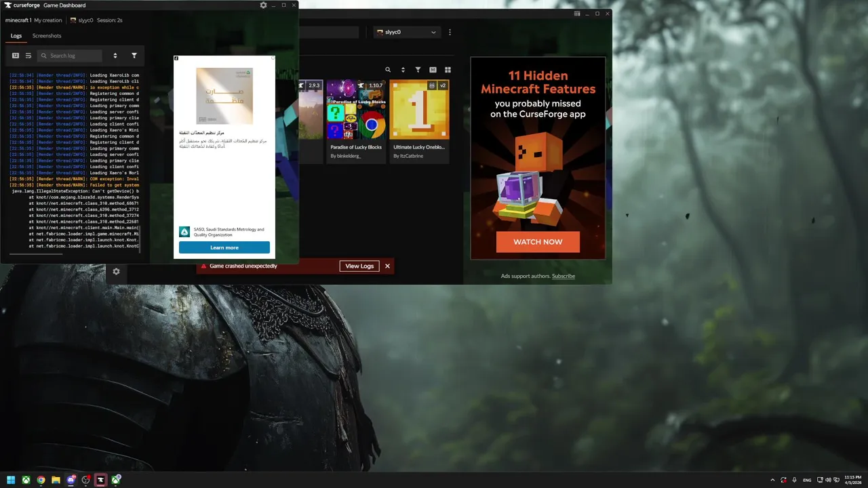Switch to grid view icon
The image size is (868, 488).
point(448,70)
